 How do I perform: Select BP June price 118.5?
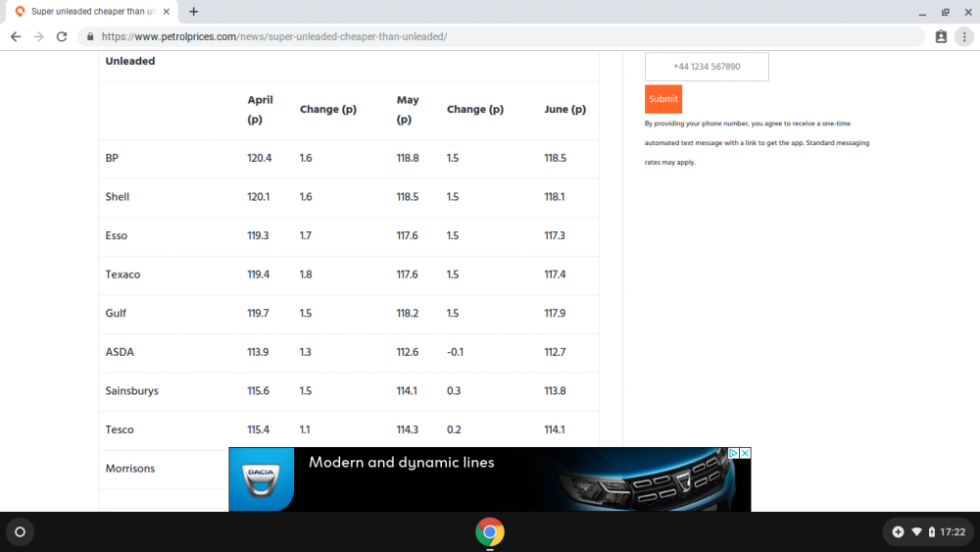pos(555,158)
